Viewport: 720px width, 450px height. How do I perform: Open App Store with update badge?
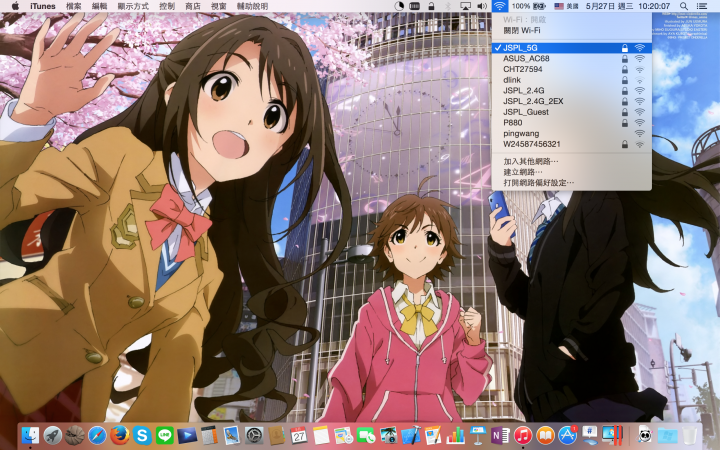click(x=568, y=435)
